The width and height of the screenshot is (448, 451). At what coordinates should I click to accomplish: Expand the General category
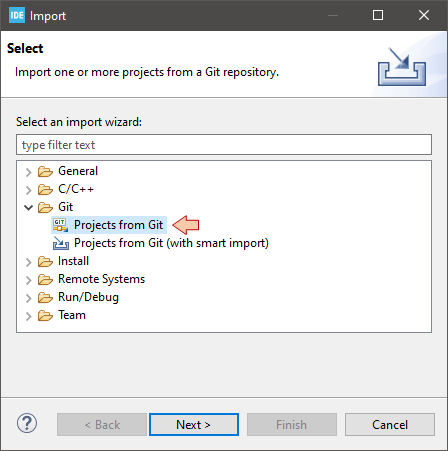[x=29, y=172]
